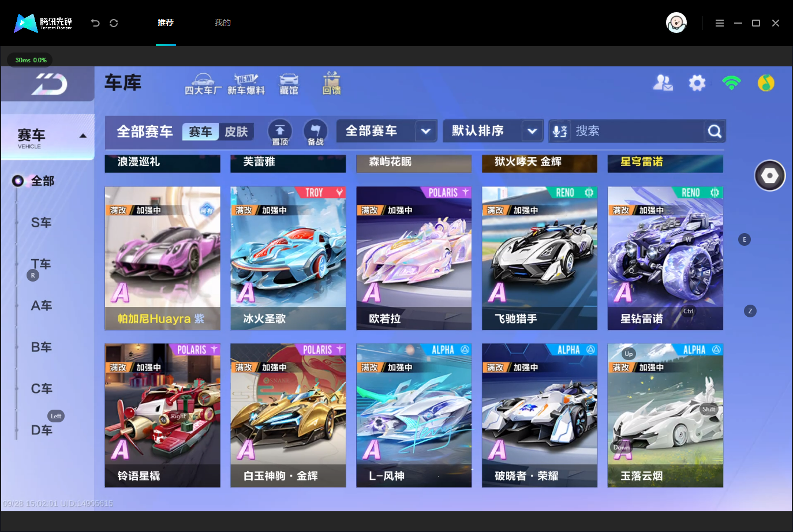Expand the 默认排序 sort dropdown

(493, 131)
